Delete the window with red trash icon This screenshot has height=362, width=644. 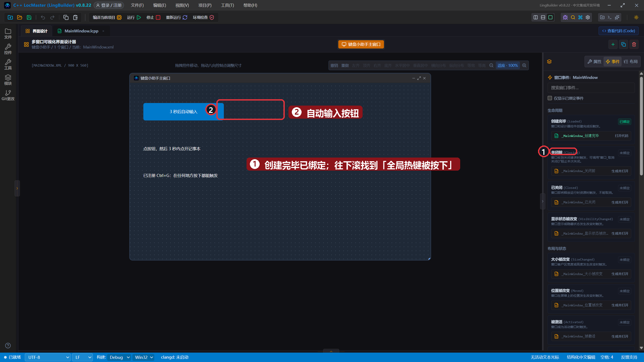point(634,44)
